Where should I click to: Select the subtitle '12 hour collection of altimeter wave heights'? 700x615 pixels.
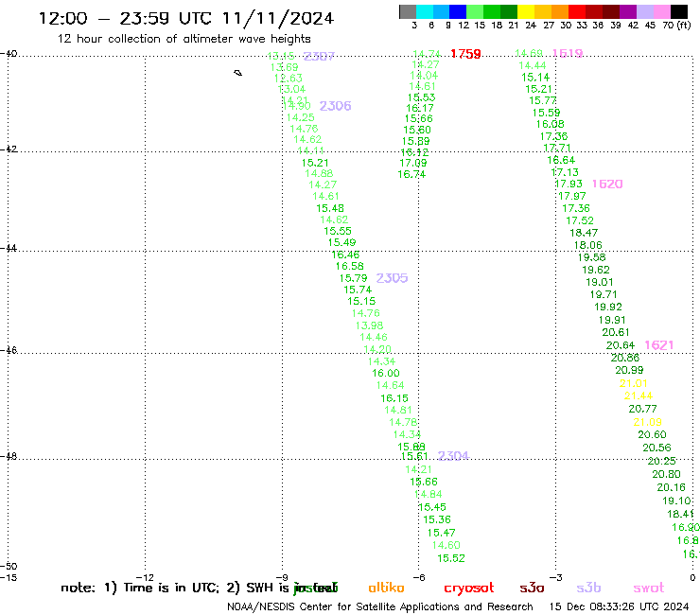pos(184,39)
